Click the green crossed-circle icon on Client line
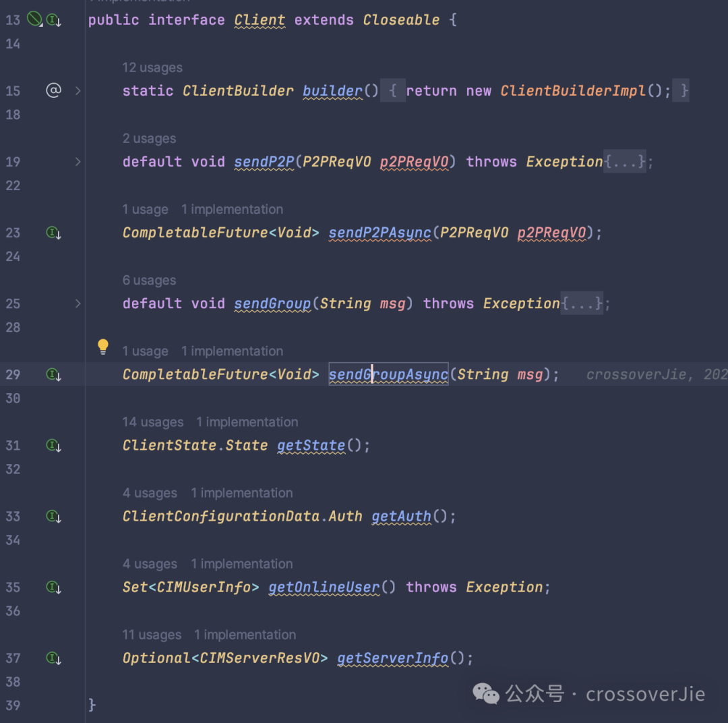Screen dimensions: 728x723 (34, 19)
